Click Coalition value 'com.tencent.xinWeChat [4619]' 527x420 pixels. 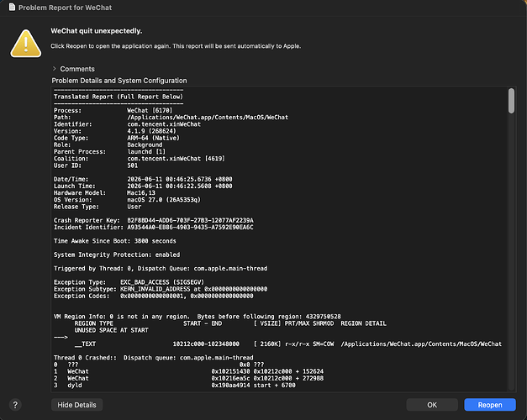click(x=177, y=159)
